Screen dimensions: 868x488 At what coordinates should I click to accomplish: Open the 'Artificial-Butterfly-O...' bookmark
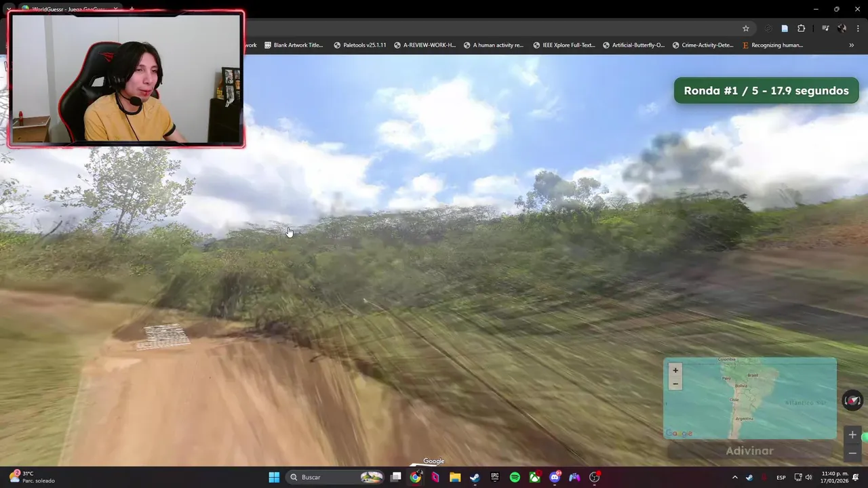pyautogui.click(x=633, y=45)
